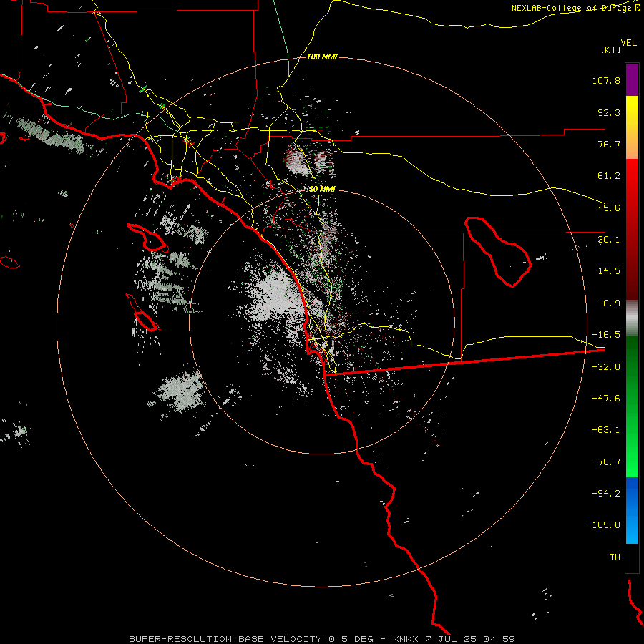Click the -63.1 legend value
The height and width of the screenshot is (644, 644).
(606, 430)
